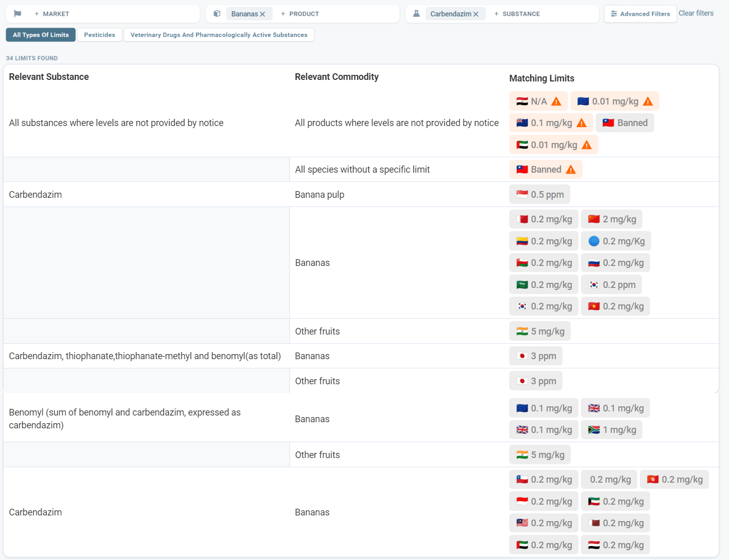729x560 pixels.
Task: Click Benomyl sum expressed as carbendazim substance
Action: (x=125, y=419)
